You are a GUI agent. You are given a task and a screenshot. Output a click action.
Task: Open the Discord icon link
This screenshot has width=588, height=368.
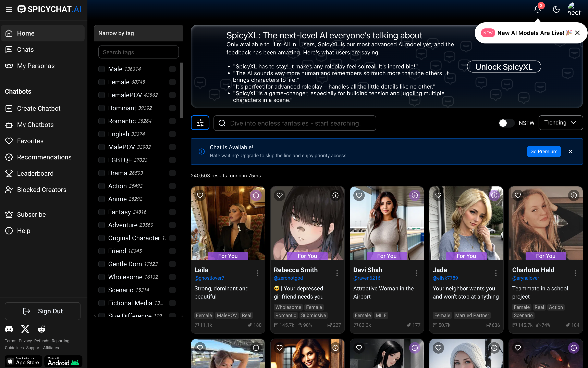[9, 329]
